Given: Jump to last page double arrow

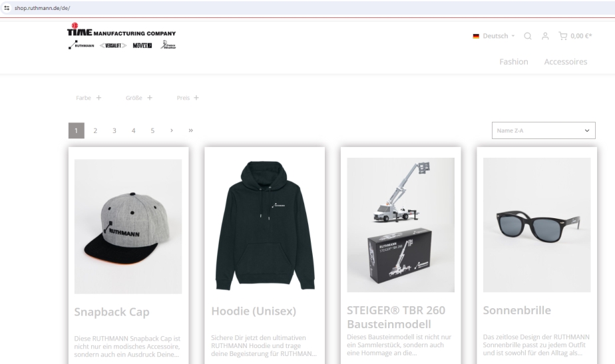Looking at the screenshot, I should [191, 130].
